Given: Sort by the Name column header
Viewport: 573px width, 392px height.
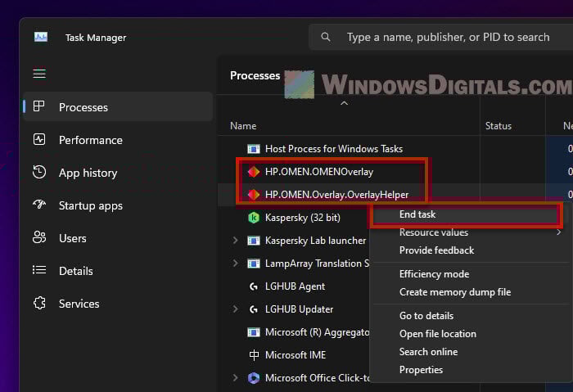Looking at the screenshot, I should pyautogui.click(x=243, y=126).
